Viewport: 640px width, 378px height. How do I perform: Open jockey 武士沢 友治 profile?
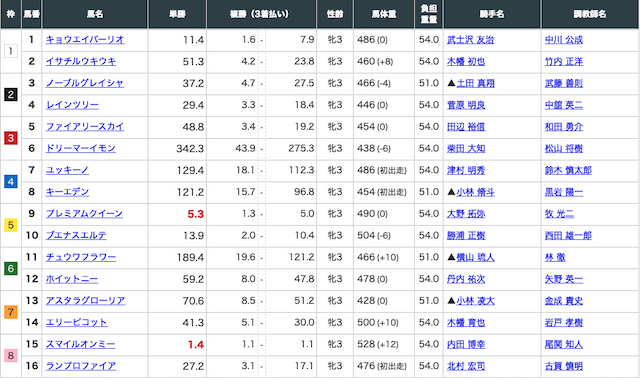click(471, 40)
